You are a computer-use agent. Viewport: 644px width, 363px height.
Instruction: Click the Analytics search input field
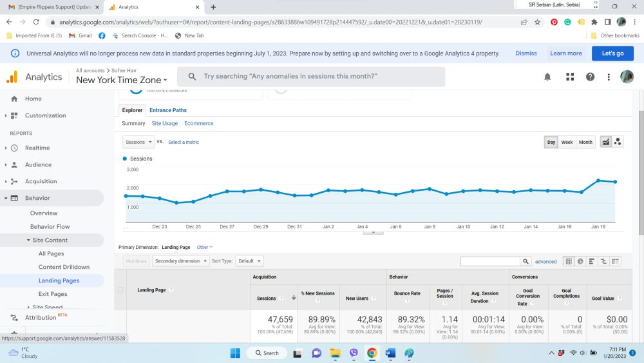coord(311,77)
